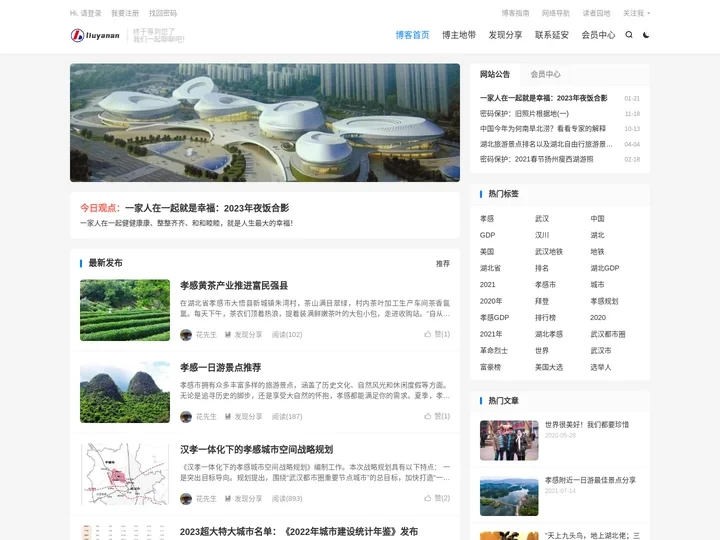
Task: Open 博主地带 navigation item
Action: coord(459,35)
